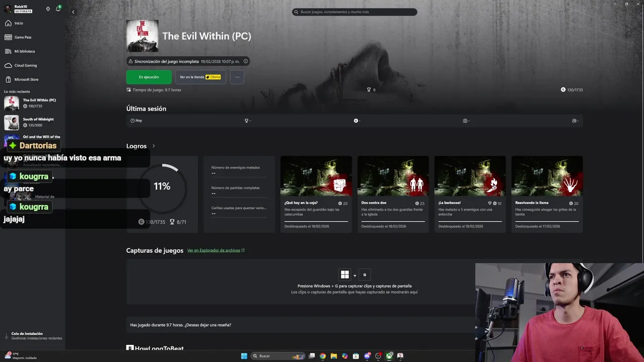
Task: Select The Evil Within (PC) in recents
Action: [33, 103]
